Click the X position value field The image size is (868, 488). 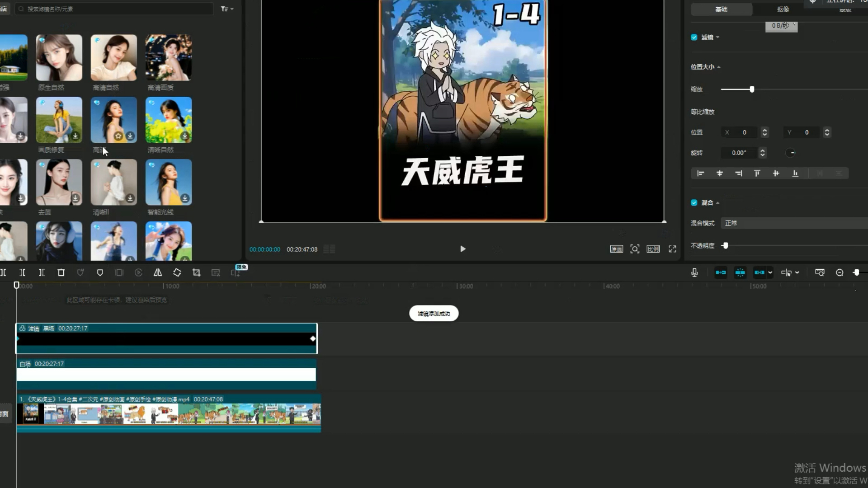point(740,132)
